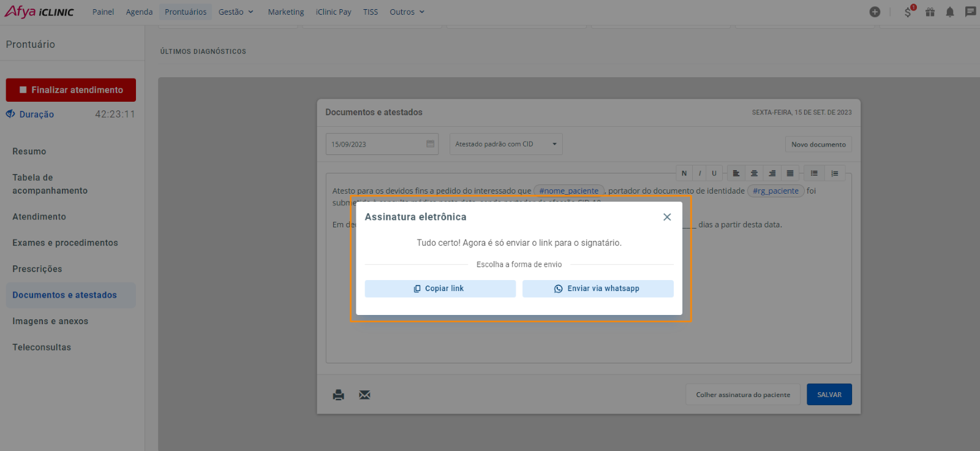
Task: Close the Assinatura eletrônica dialog
Action: (x=667, y=217)
